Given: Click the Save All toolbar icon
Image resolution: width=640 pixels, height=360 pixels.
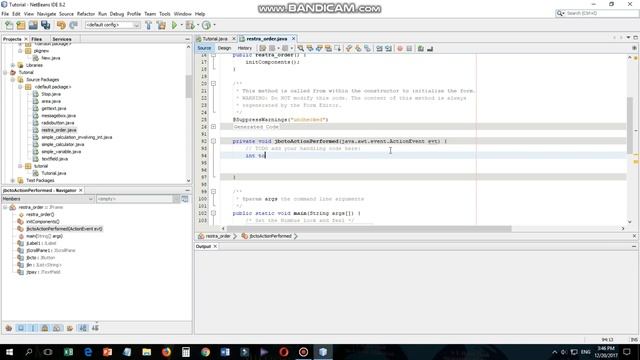Looking at the screenshot, I should pos(45,25).
